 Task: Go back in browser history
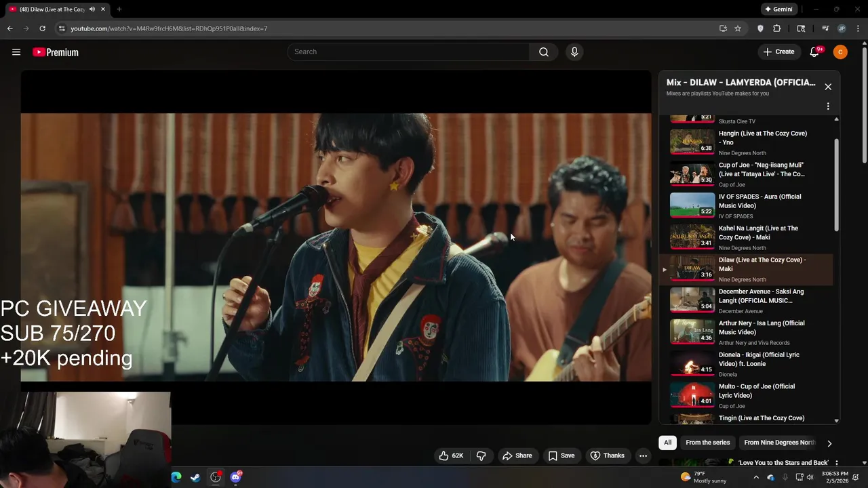coord(9,28)
